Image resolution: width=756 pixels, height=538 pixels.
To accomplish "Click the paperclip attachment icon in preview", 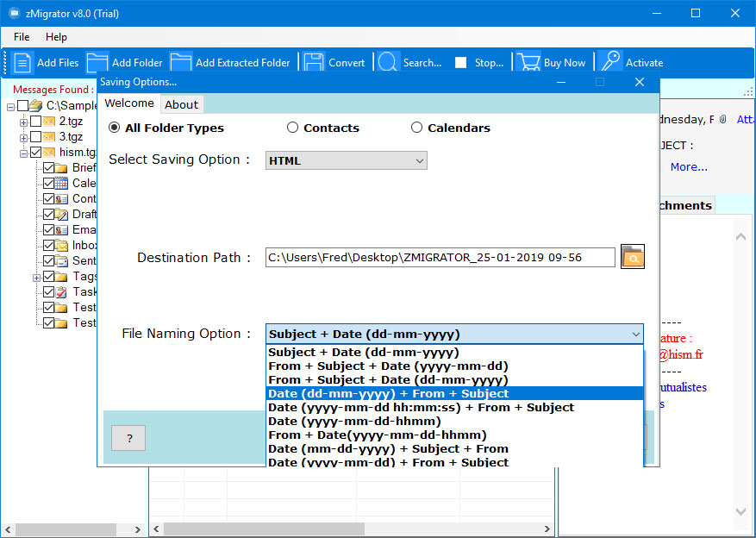I will [722, 120].
